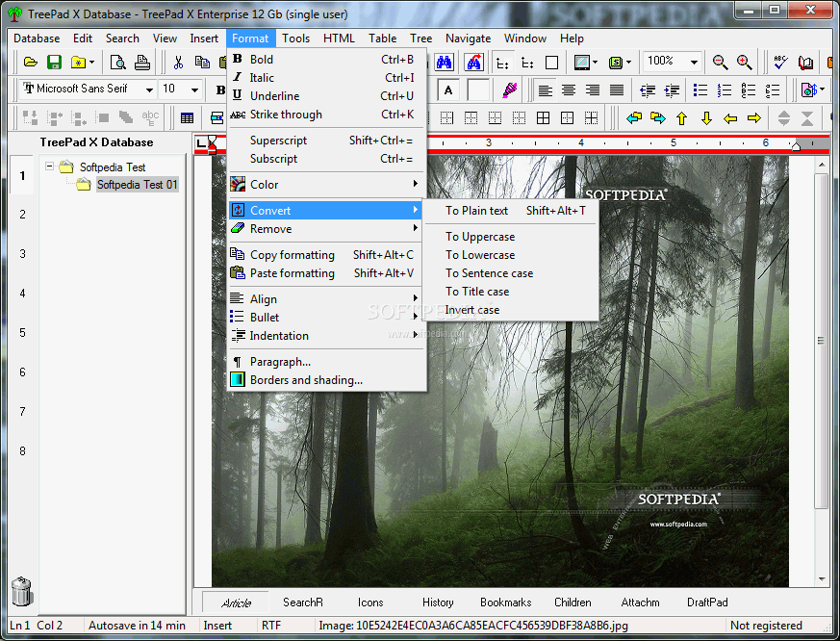Click the ruler right indent marker
Screen dimensions: 840x641
coord(796,145)
